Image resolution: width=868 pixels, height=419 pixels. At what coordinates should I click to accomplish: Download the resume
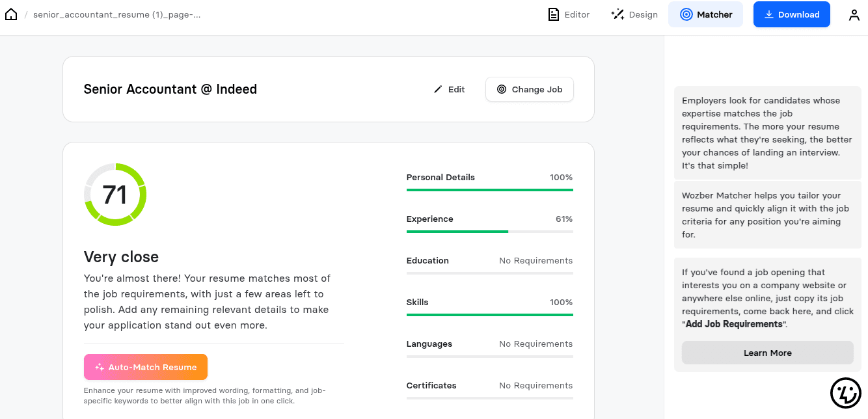pos(792,14)
